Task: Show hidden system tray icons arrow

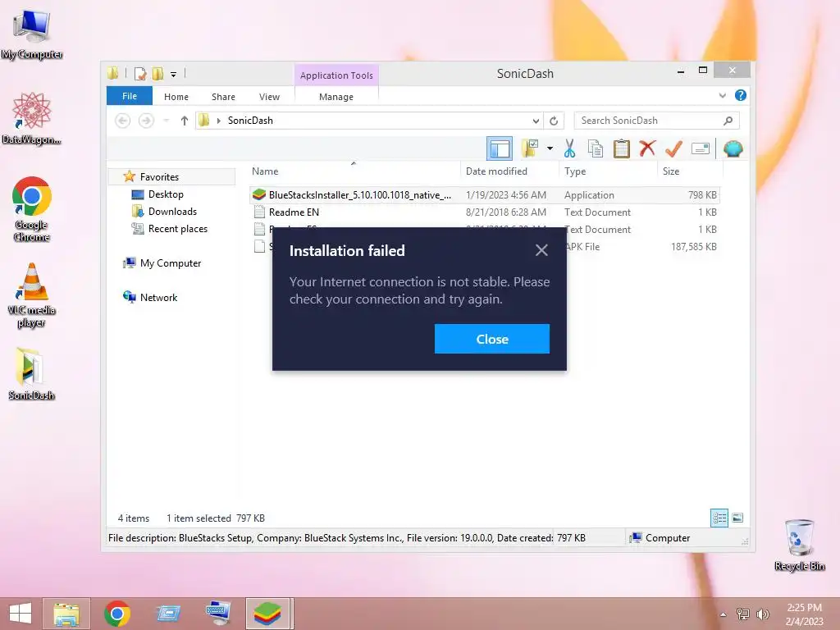Action: [x=724, y=614]
